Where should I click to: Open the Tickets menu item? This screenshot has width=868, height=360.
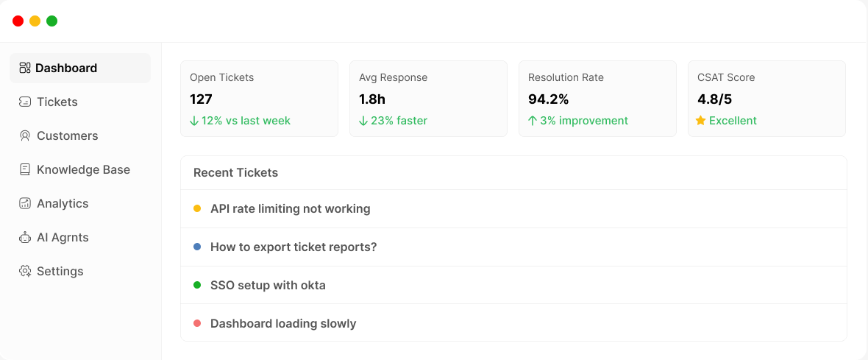(57, 102)
